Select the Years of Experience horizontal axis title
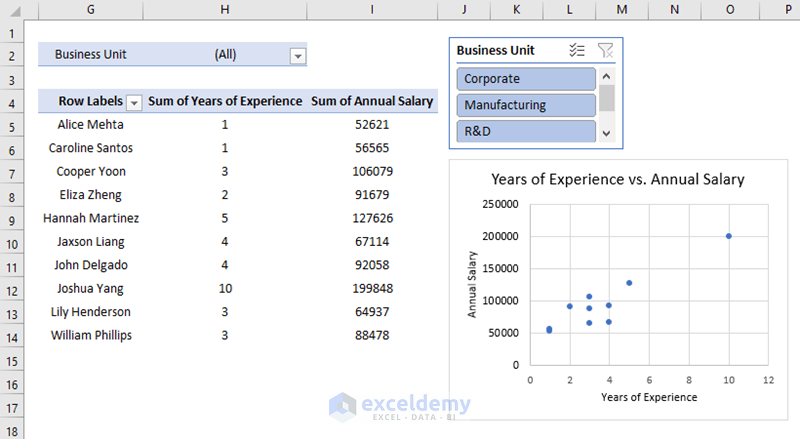Image resolution: width=800 pixels, height=439 pixels. 649,397
